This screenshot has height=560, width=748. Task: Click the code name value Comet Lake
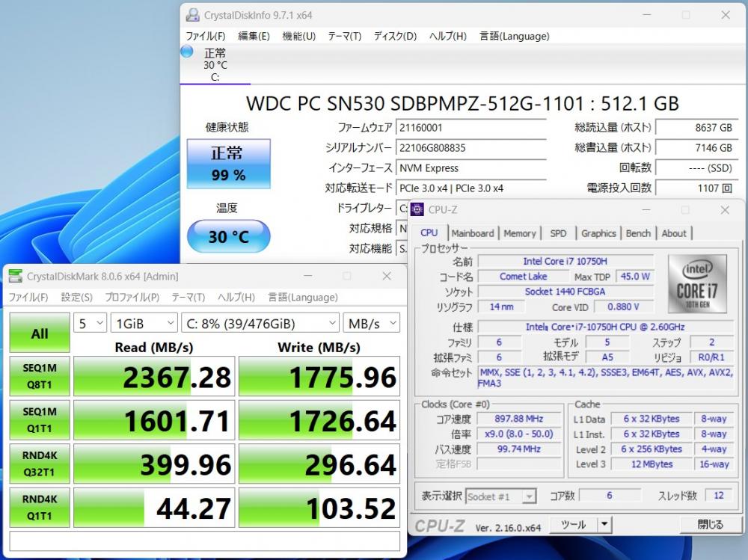pyautogui.click(x=524, y=277)
